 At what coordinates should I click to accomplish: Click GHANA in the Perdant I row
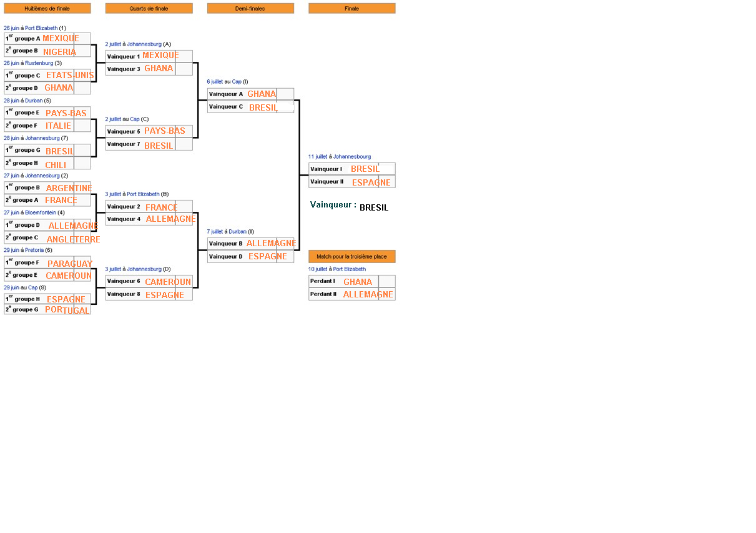coord(358,282)
